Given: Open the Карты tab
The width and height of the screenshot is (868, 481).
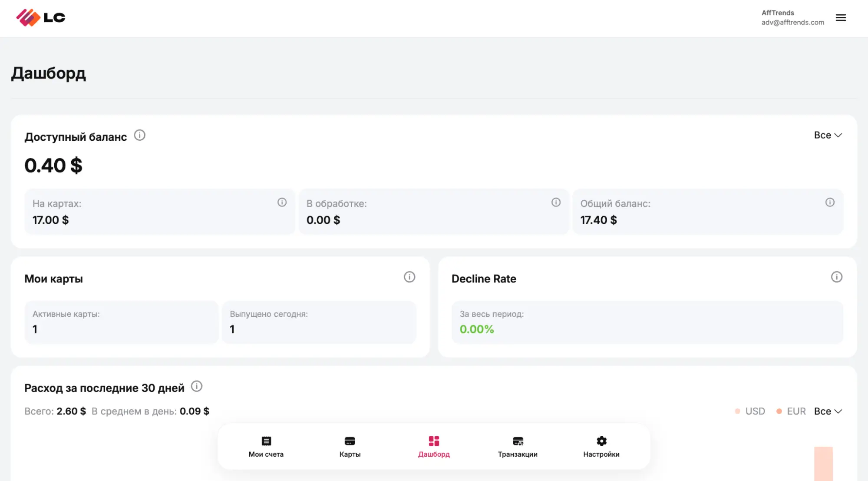Looking at the screenshot, I should pos(350,447).
